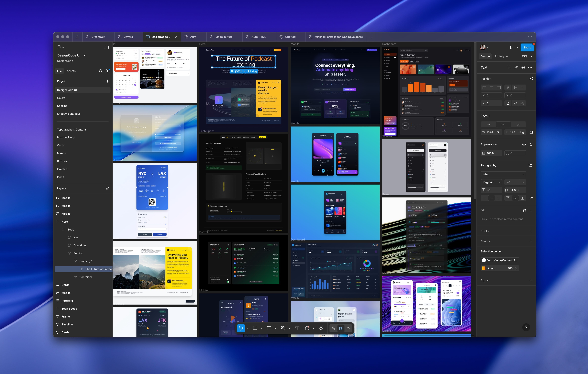Open the Typography styles icon

coord(530,165)
